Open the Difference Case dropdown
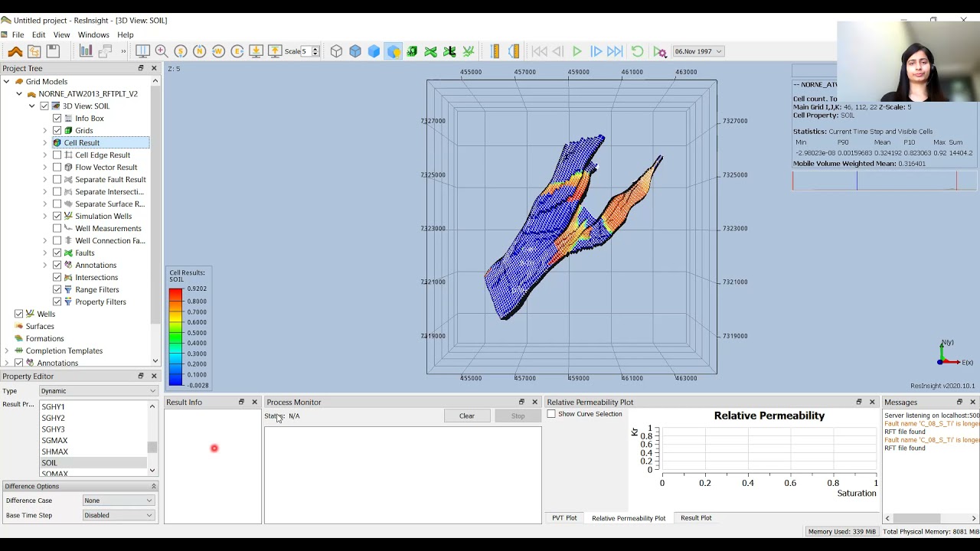The image size is (980, 551). [119, 500]
